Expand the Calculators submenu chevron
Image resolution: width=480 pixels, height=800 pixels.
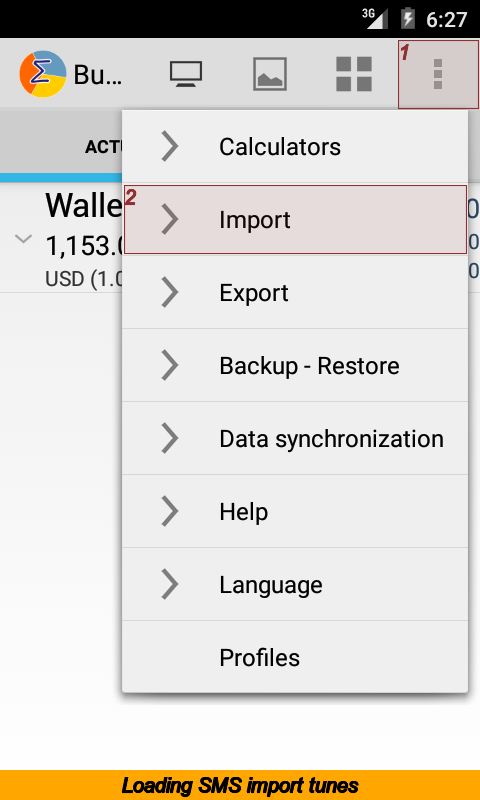tap(170, 146)
